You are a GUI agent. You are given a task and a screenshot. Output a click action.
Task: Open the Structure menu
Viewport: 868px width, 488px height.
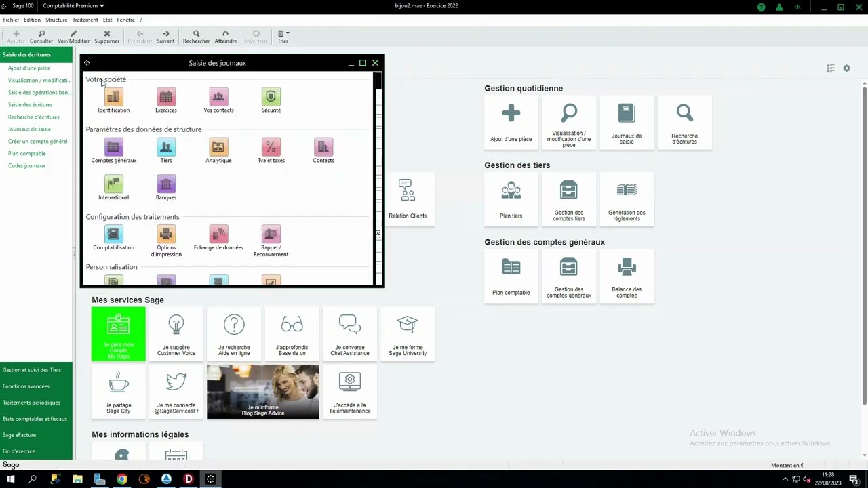click(56, 20)
